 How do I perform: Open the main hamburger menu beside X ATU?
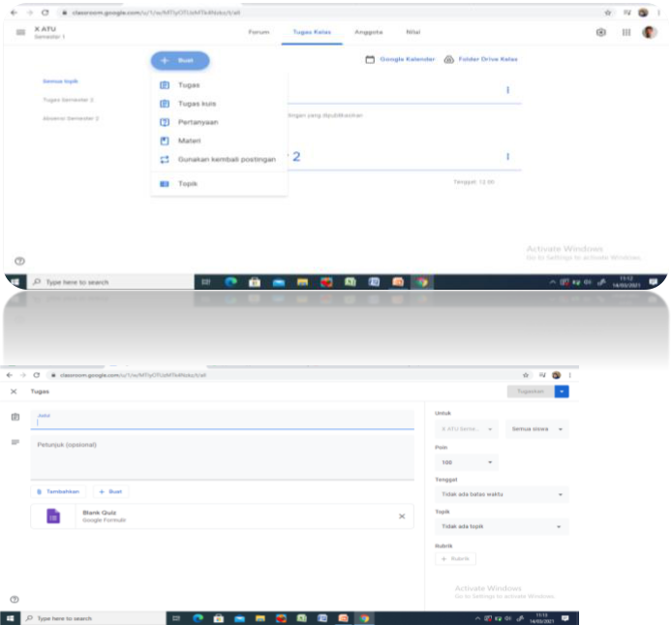pos(21,32)
